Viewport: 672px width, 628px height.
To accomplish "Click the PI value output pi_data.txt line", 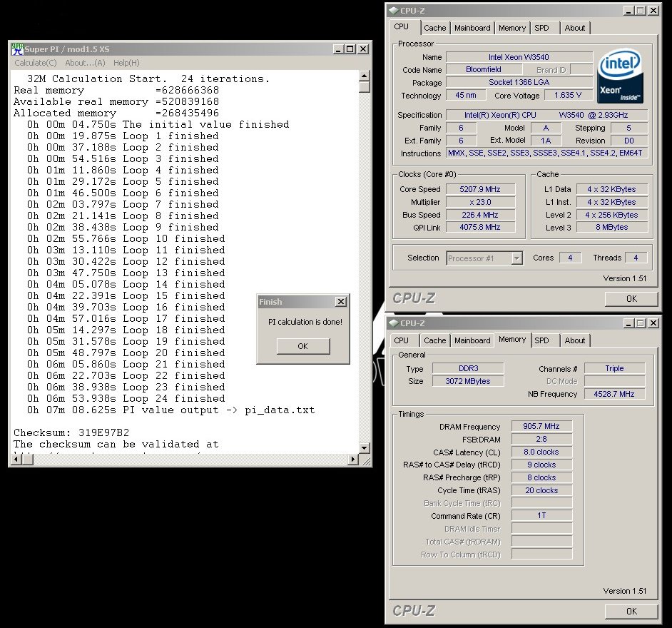I will 170,410.
